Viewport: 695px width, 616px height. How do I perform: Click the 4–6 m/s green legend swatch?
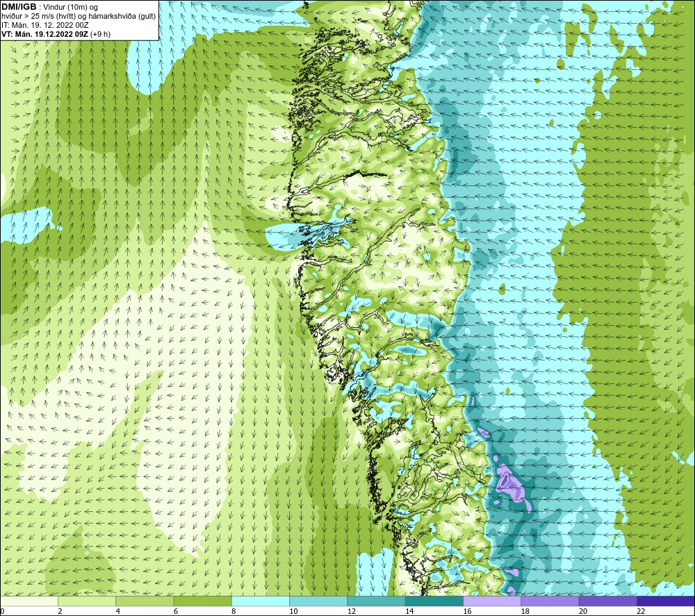pos(145,601)
